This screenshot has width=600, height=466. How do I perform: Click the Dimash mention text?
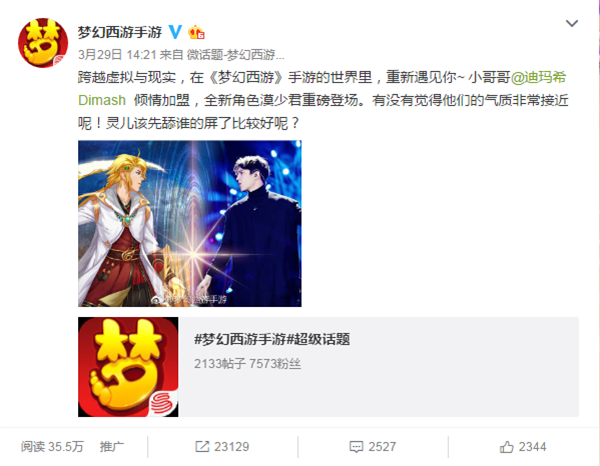102,100
